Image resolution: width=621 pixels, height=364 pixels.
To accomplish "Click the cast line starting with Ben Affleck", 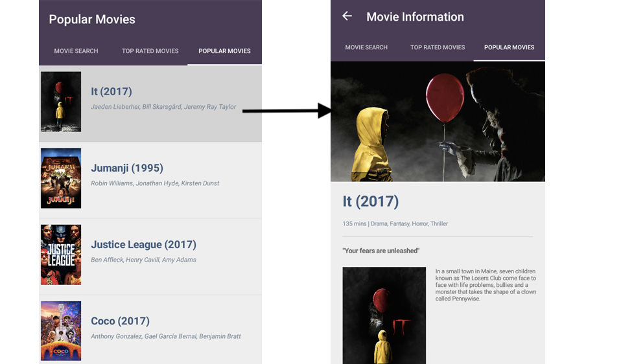I will pyautogui.click(x=143, y=260).
